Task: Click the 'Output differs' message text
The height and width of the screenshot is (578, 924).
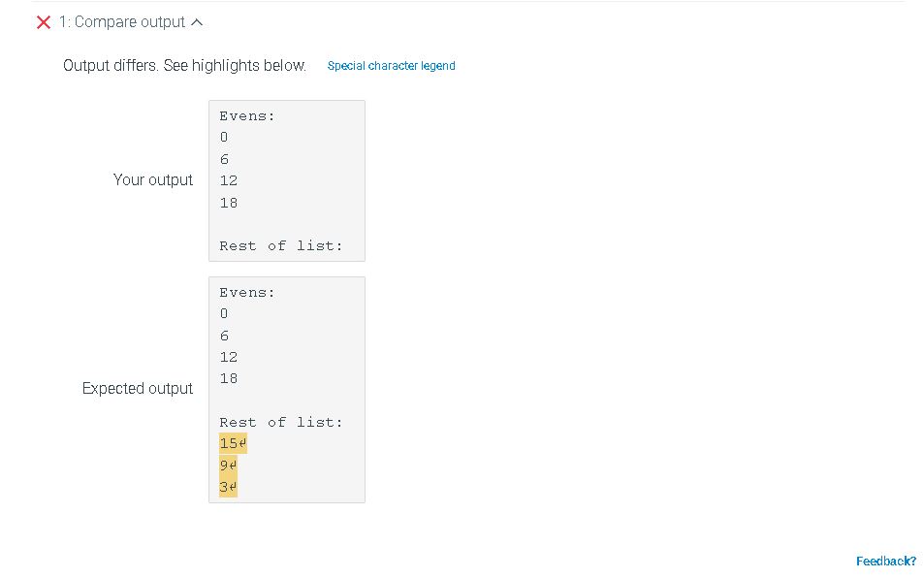Action: point(184,65)
